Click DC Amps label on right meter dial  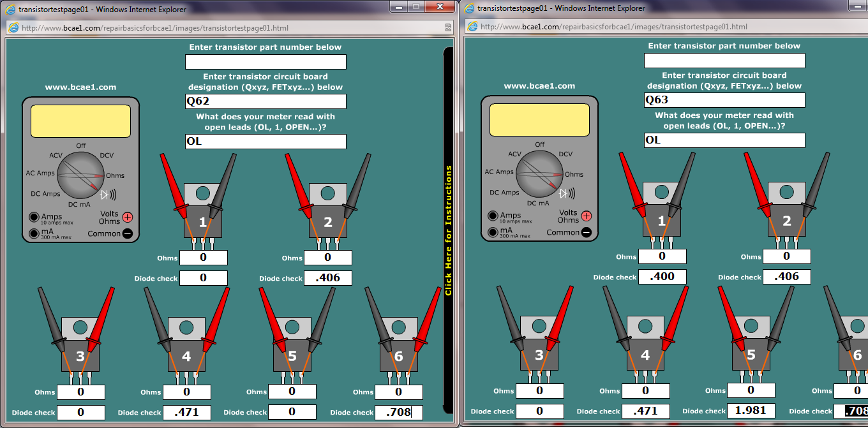pyautogui.click(x=504, y=193)
